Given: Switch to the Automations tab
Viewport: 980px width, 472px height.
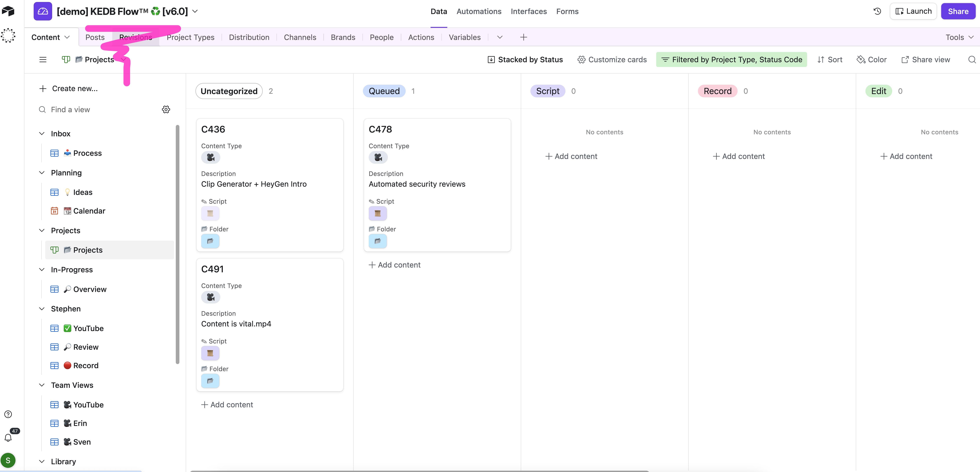Looking at the screenshot, I should [x=479, y=11].
